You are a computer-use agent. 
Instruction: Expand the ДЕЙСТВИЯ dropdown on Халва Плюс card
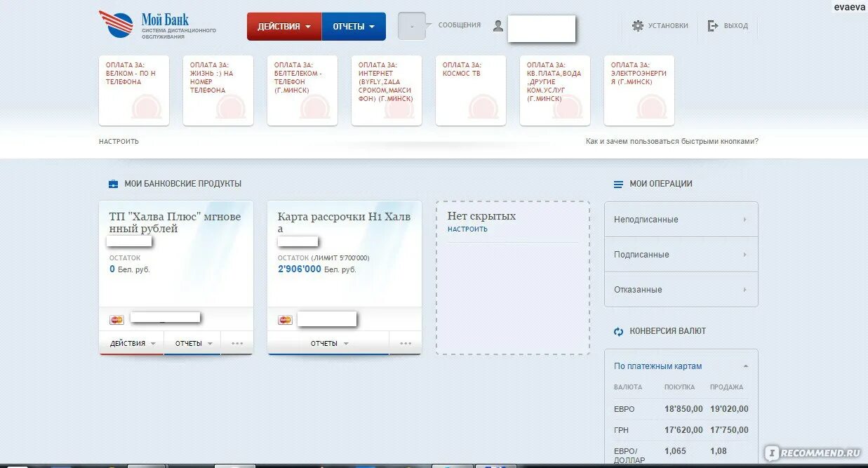(131, 343)
